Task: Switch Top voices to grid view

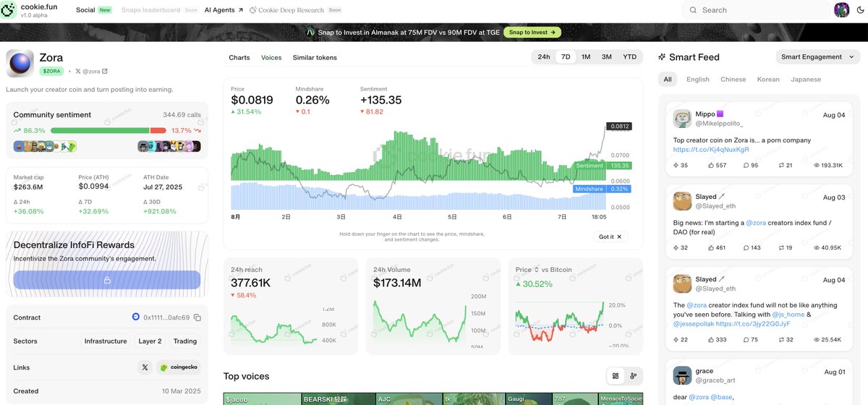Action: tap(616, 375)
